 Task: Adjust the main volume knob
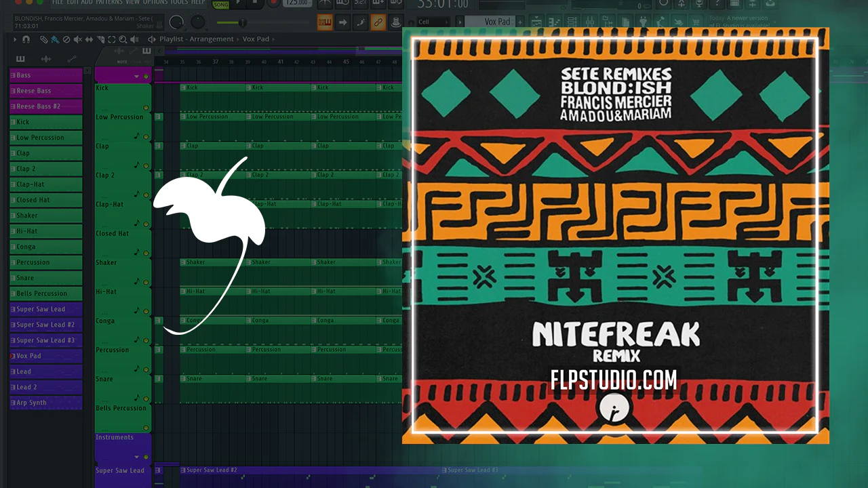(176, 22)
